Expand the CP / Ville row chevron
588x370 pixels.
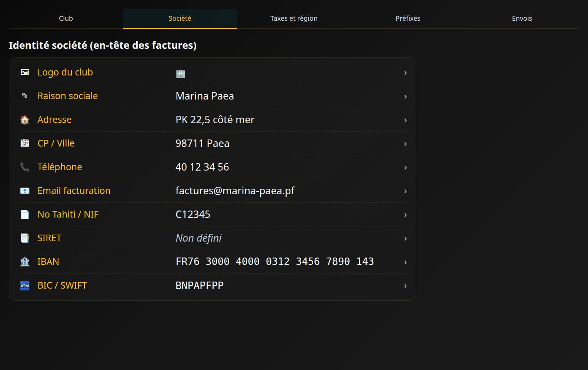pyautogui.click(x=405, y=144)
